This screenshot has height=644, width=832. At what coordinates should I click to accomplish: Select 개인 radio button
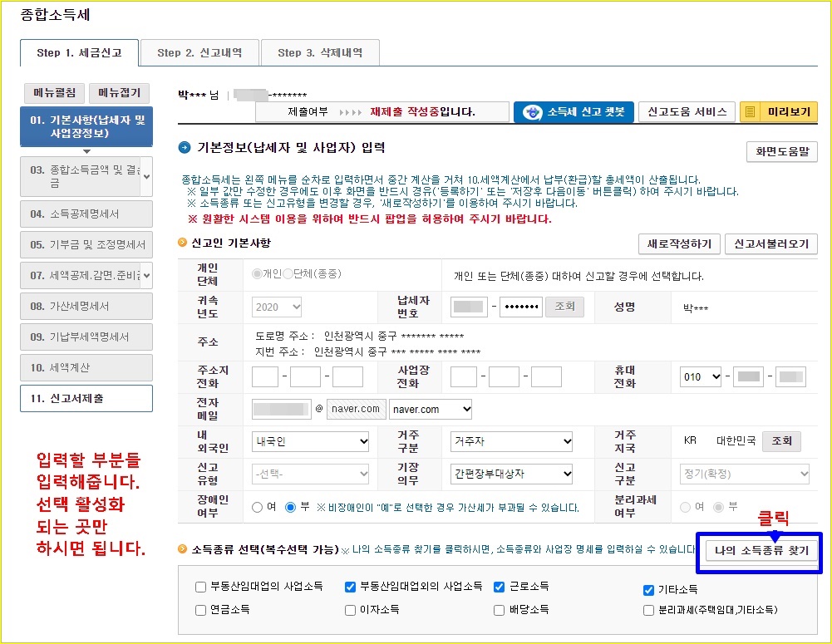coord(258,274)
